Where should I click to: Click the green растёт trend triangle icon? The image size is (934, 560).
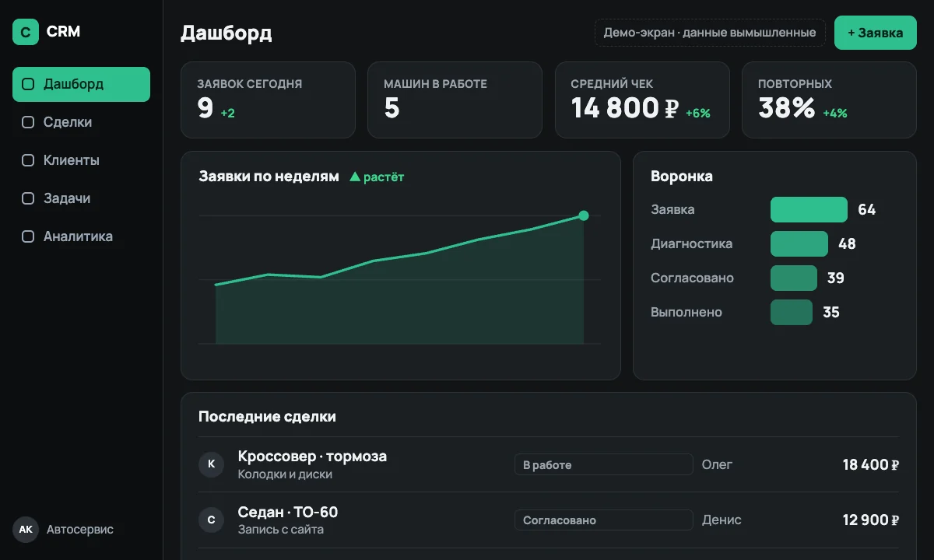point(355,177)
